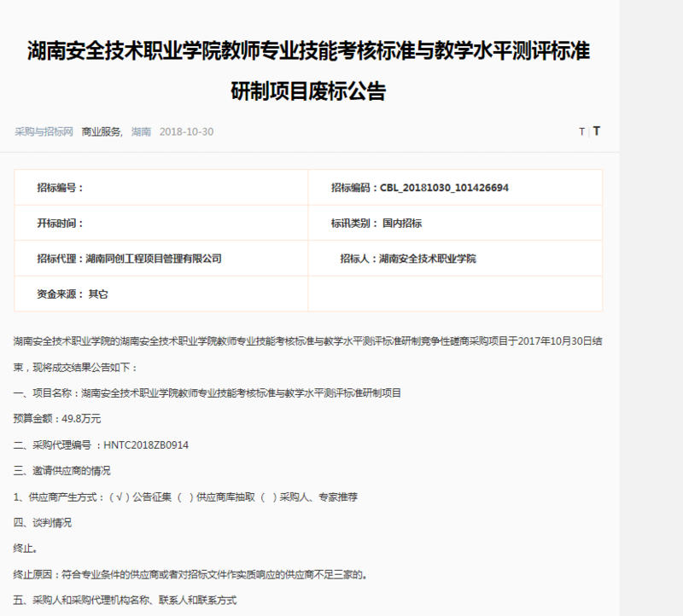Select the bid code CBL_20181030_101426694
The image size is (683, 616).
[x=444, y=188]
